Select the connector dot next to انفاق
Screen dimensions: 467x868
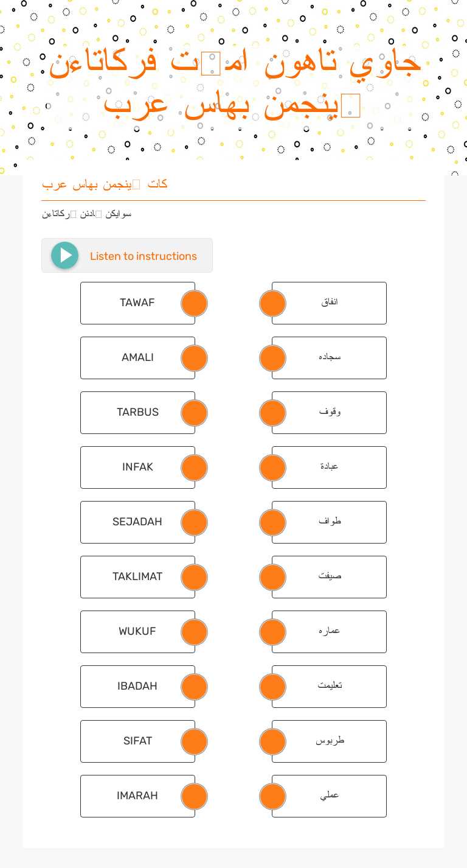point(272,303)
